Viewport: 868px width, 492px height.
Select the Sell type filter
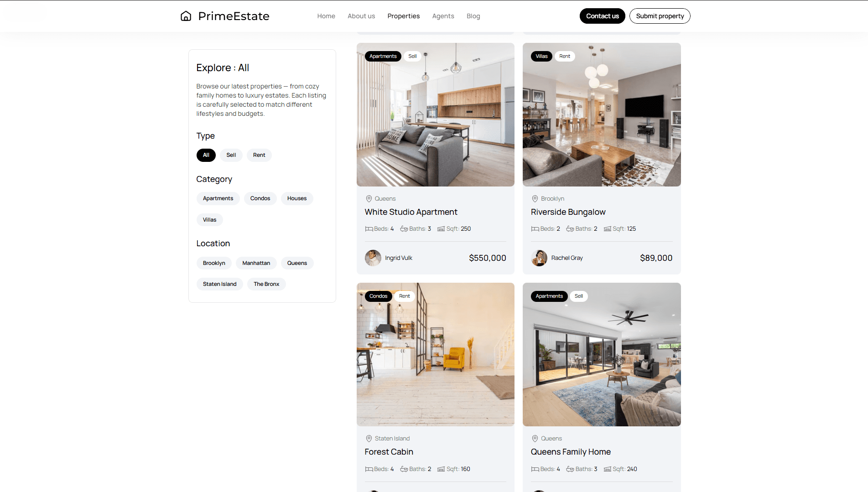tap(231, 155)
